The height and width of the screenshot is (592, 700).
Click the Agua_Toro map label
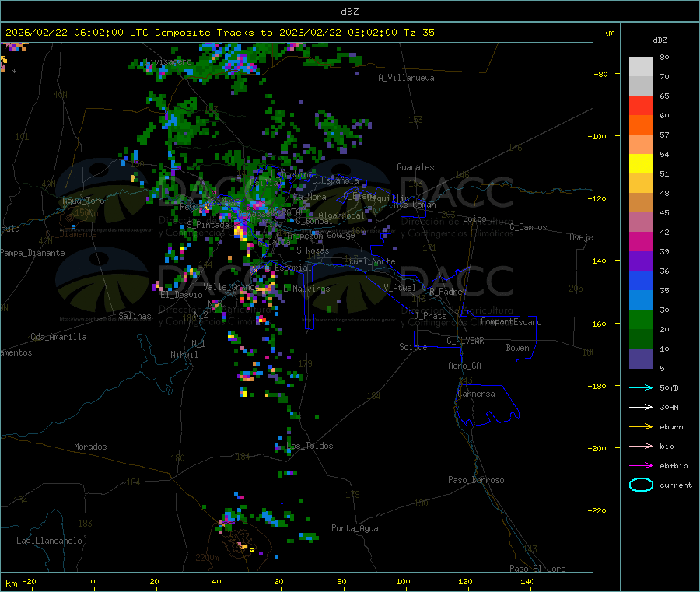[83, 201]
